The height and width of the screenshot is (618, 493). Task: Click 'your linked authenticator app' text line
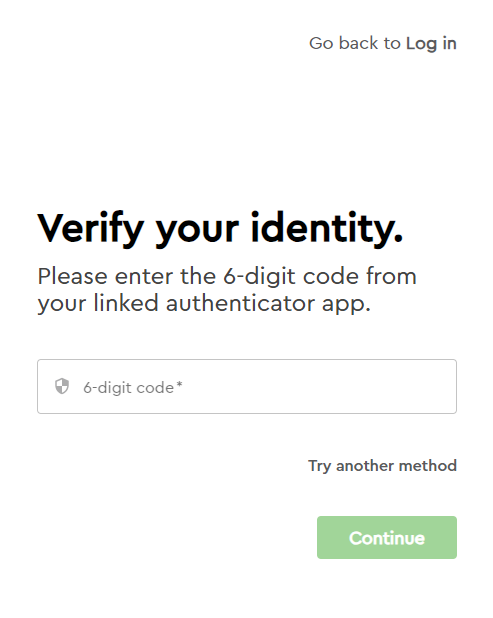point(204,303)
